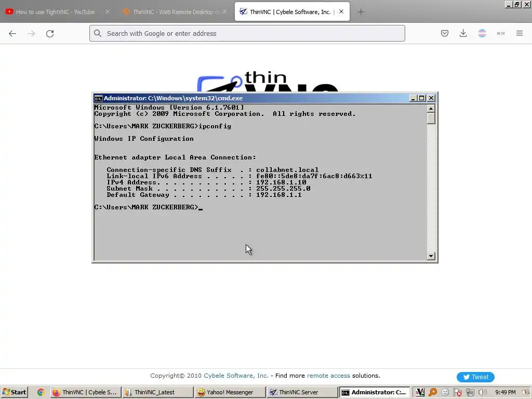Open the Pocket save icon

click(x=445, y=33)
